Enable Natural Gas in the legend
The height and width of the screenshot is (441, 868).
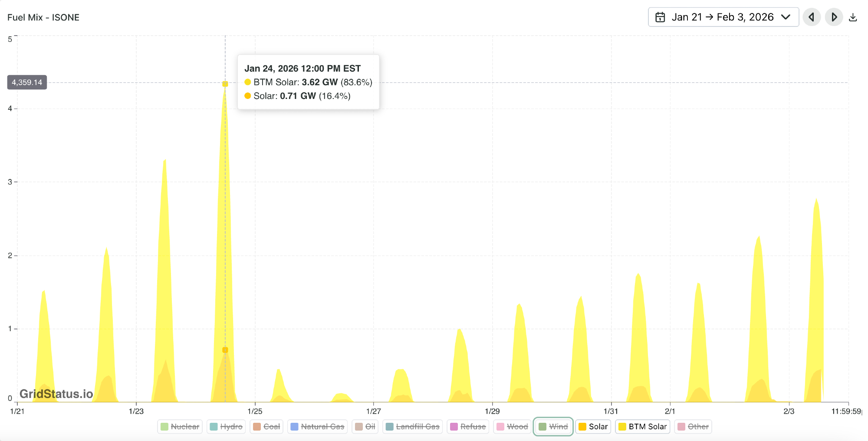(317, 427)
